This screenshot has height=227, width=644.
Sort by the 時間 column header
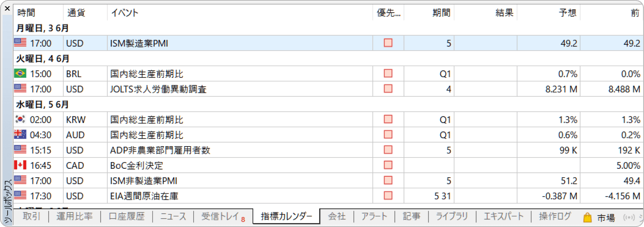[26, 13]
